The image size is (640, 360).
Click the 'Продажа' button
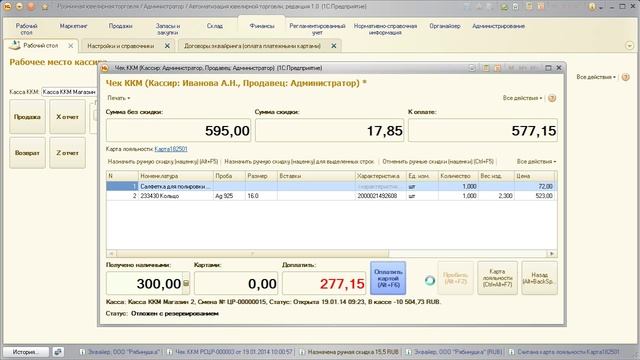click(27, 117)
